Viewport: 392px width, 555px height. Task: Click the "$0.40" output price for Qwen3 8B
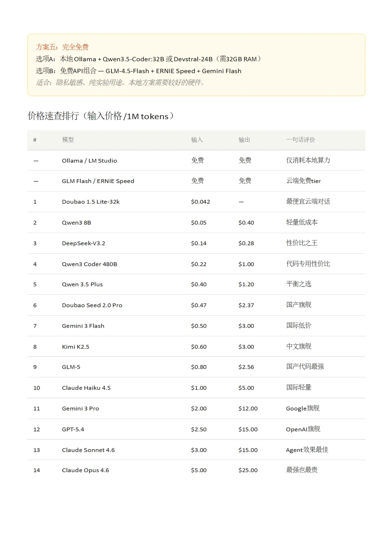pyautogui.click(x=246, y=223)
